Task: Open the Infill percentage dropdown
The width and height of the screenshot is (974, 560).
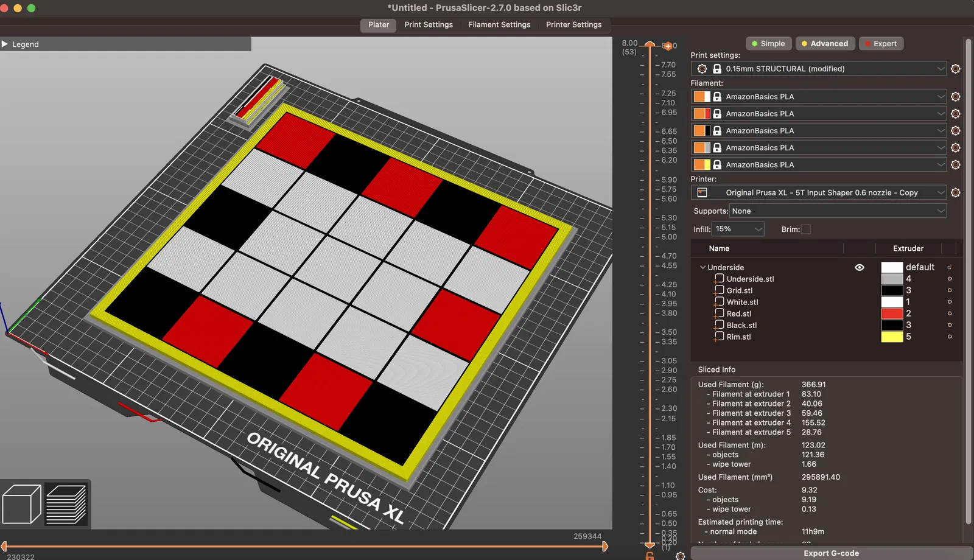Action: (738, 229)
